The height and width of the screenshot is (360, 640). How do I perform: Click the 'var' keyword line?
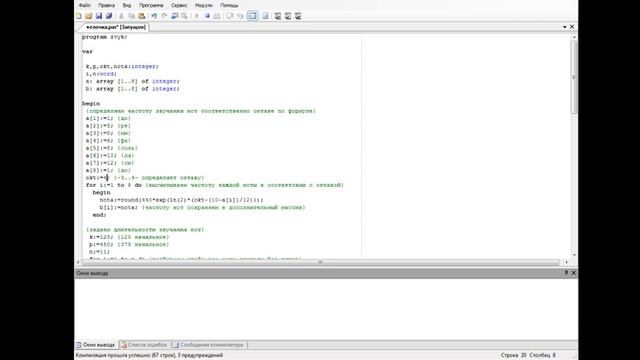(87, 51)
